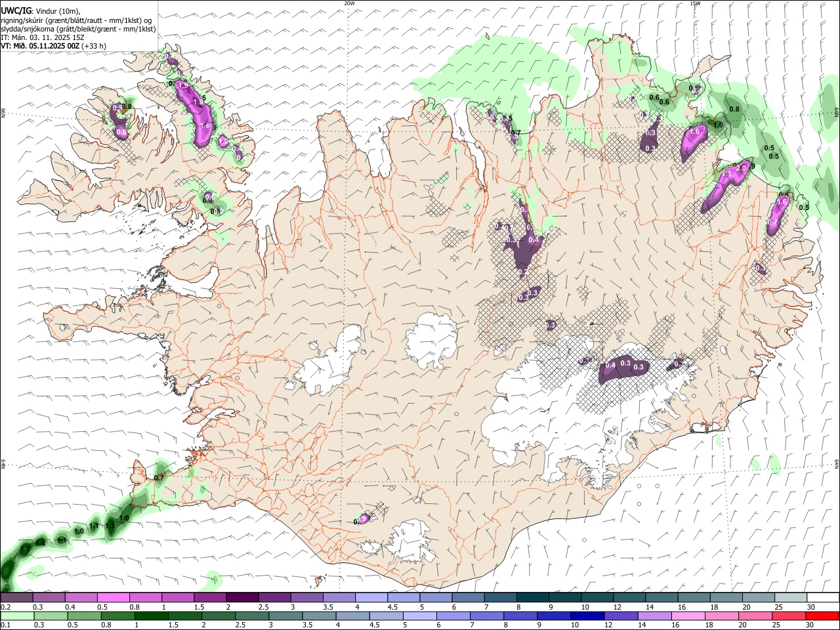Click the violet rain legend swatch at 14

point(654,616)
